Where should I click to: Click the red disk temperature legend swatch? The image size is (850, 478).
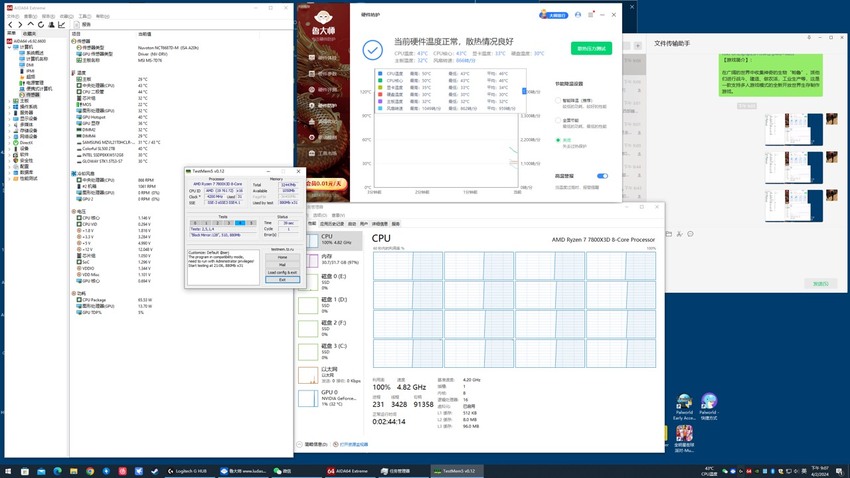(380, 94)
